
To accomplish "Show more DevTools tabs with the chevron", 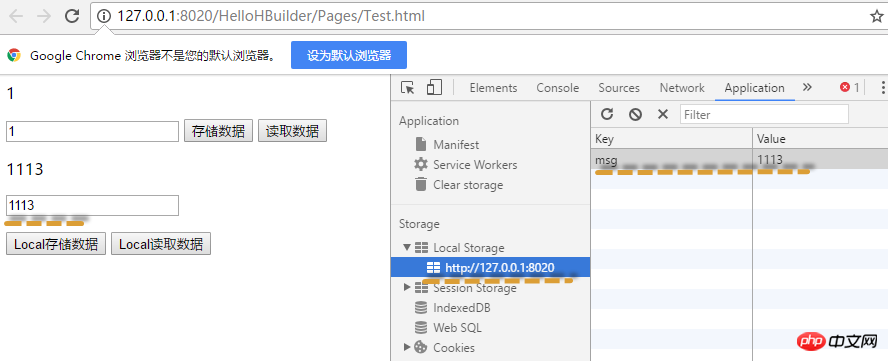I will 808,87.
